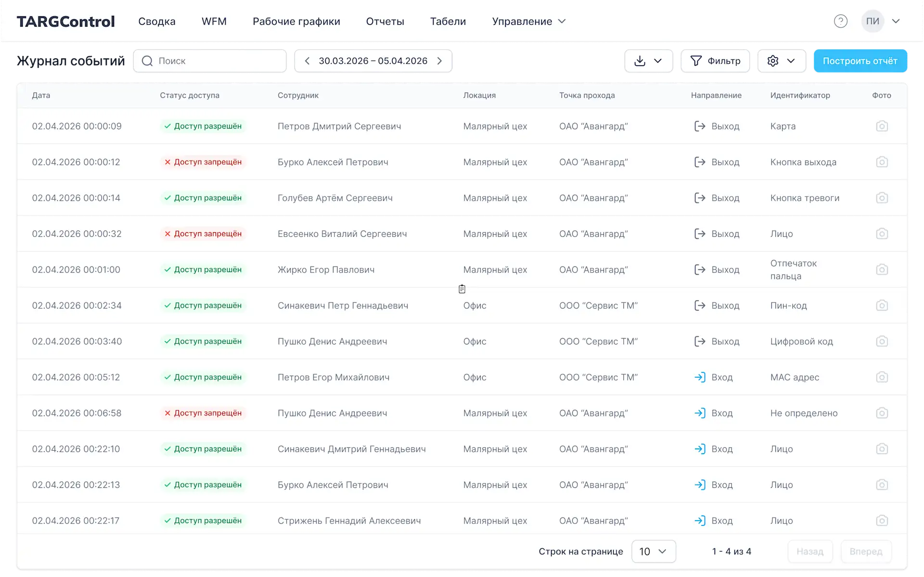Screen dimensions: 924x577
Task: View photo icon for Голубев Артём Сергеевич
Action: pyautogui.click(x=882, y=198)
